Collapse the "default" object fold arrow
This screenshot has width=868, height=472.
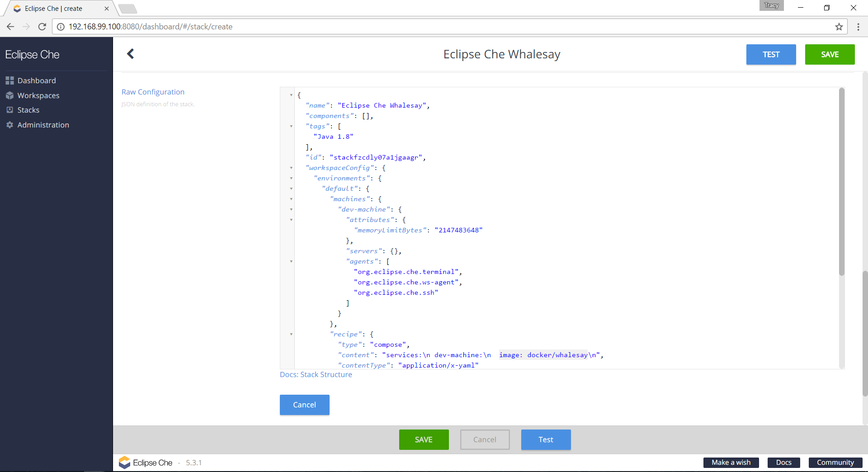click(x=291, y=189)
